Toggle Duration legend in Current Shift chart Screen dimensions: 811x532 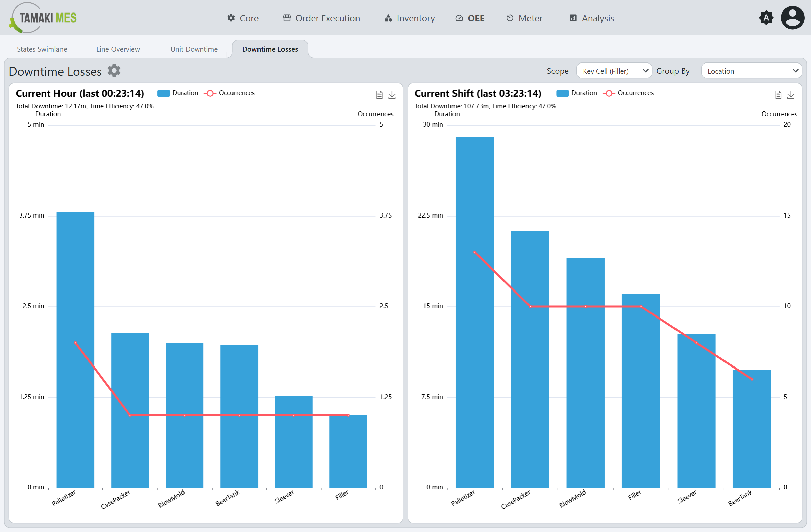click(576, 93)
